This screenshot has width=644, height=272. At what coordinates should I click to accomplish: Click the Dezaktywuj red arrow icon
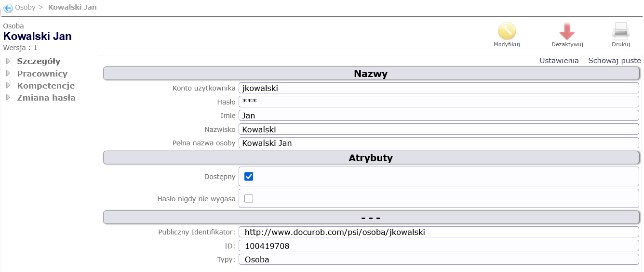[x=567, y=31]
